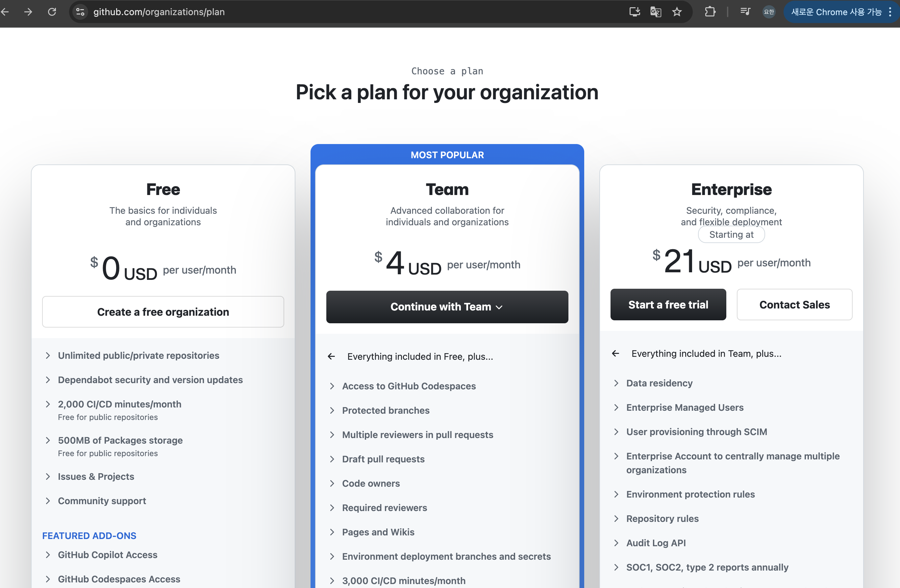Viewport: 900px width, 588px height.
Task: Expand Access to GitHub Codespaces feature
Action: coord(409,386)
